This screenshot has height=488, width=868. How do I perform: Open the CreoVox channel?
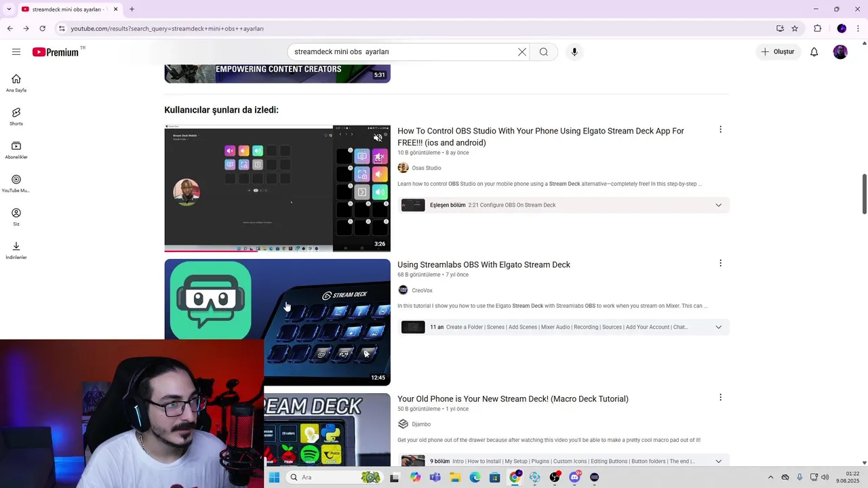tap(422, 291)
